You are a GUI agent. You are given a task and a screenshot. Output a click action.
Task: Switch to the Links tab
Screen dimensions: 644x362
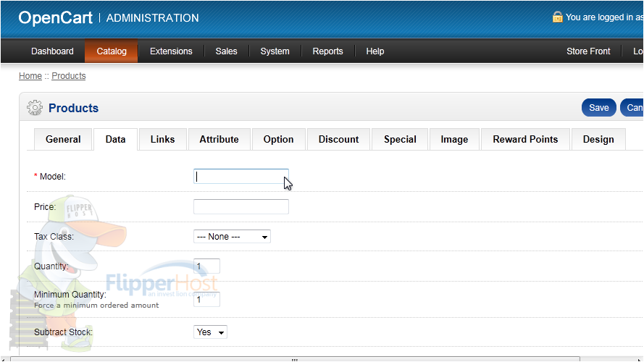(x=163, y=140)
